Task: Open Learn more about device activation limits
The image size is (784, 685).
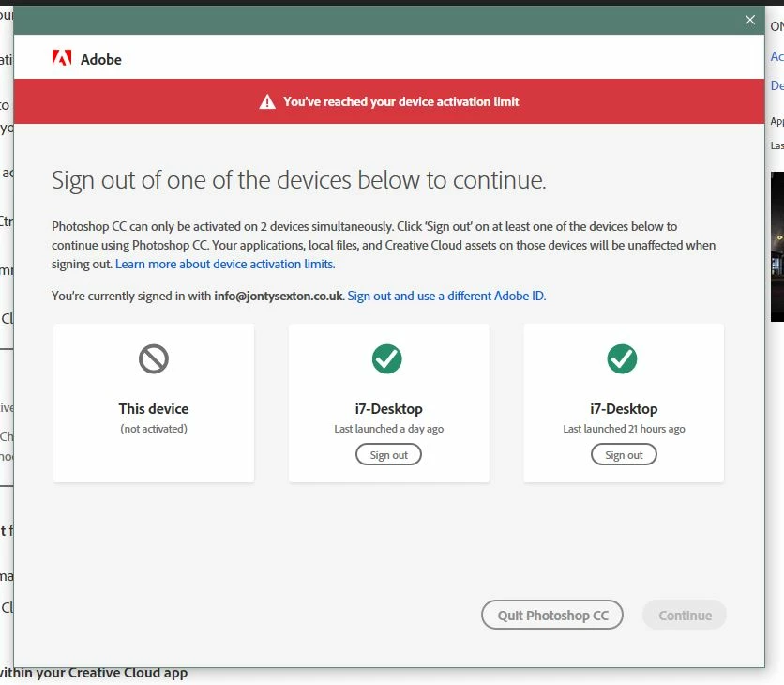Action: pos(225,265)
